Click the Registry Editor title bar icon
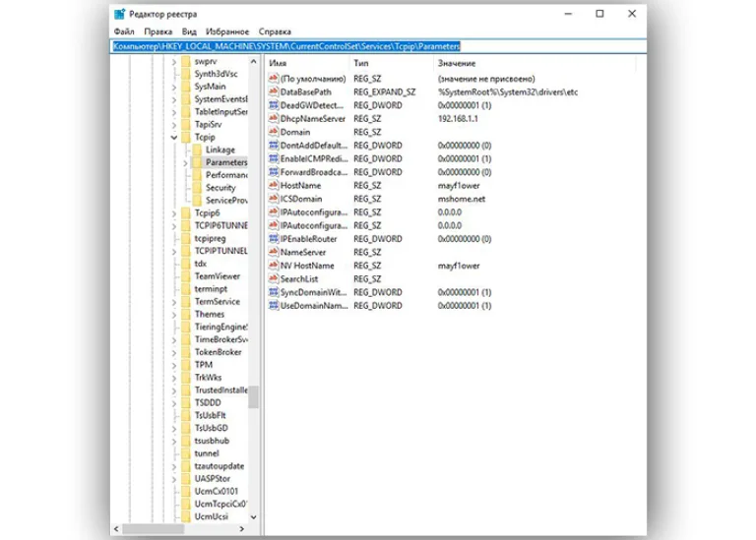The height and width of the screenshot is (540, 756). [x=119, y=14]
